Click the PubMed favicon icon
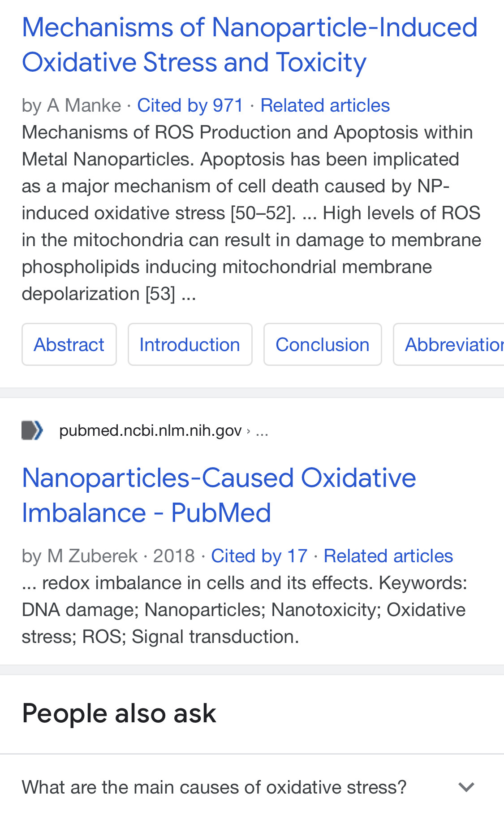This screenshot has width=504, height=816. (x=32, y=430)
